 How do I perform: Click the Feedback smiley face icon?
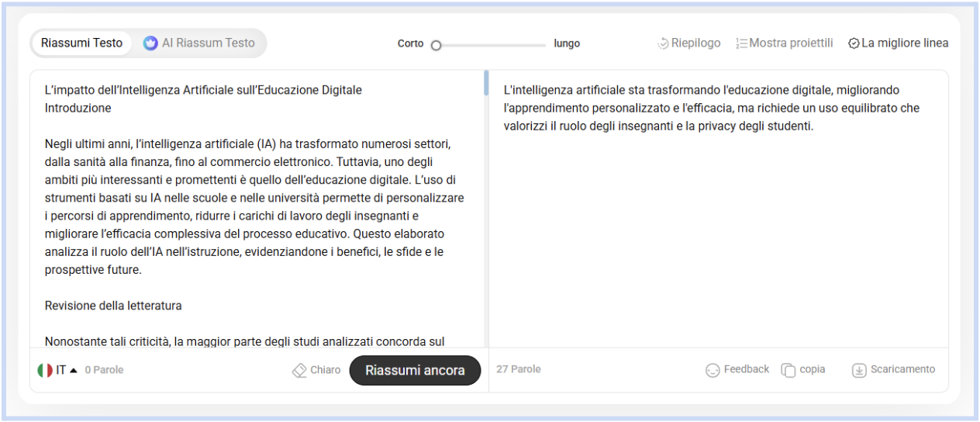point(713,370)
